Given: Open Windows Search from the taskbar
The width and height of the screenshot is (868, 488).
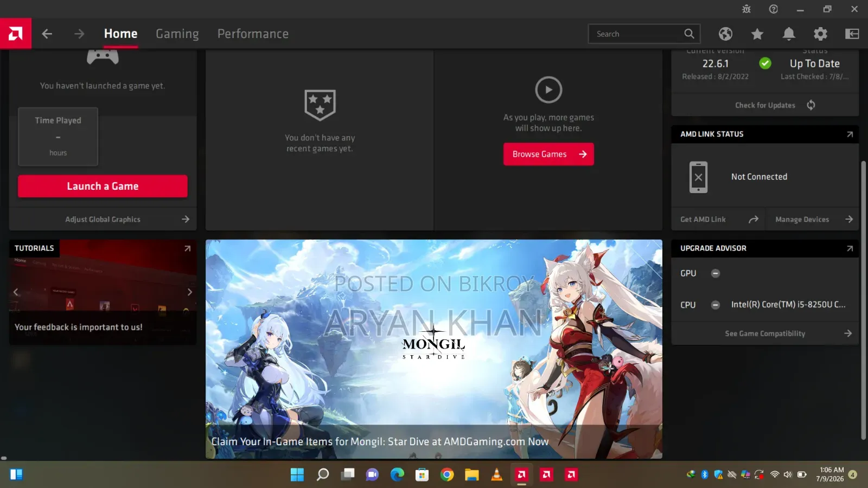Looking at the screenshot, I should [323, 474].
